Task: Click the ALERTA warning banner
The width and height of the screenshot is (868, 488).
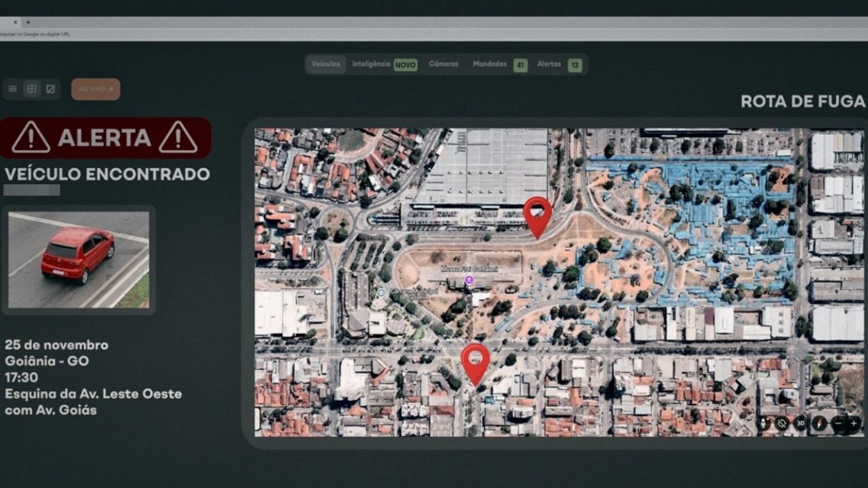Action: click(x=104, y=138)
